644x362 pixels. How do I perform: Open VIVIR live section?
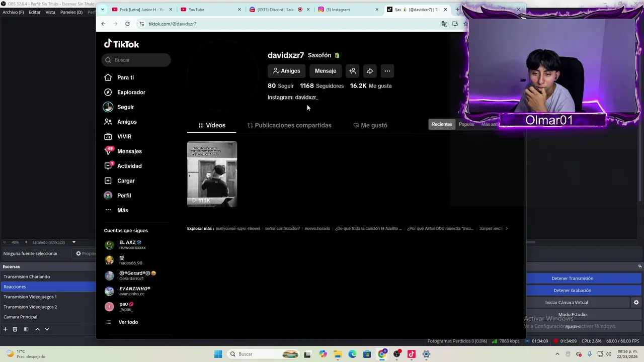[x=124, y=136]
